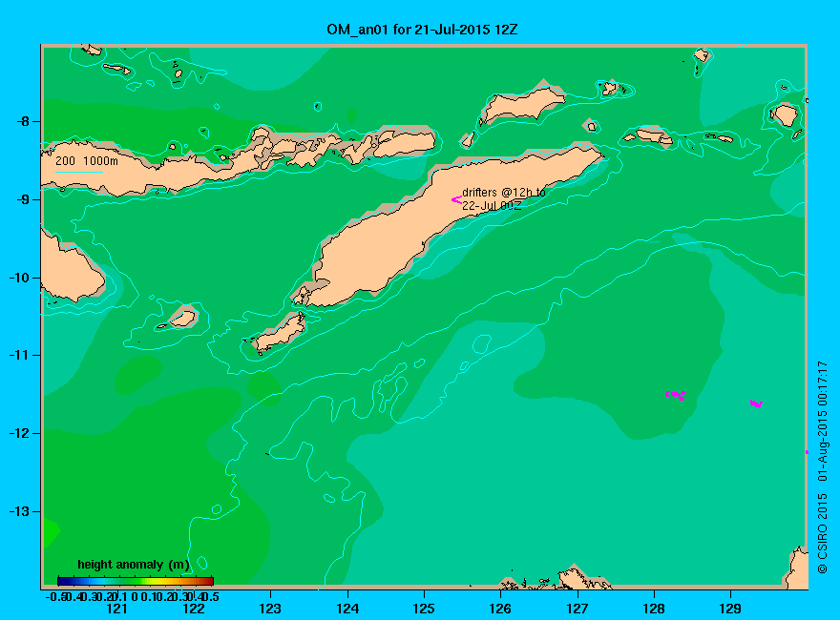
Task: Click the latitude label -8
Action: [23, 121]
